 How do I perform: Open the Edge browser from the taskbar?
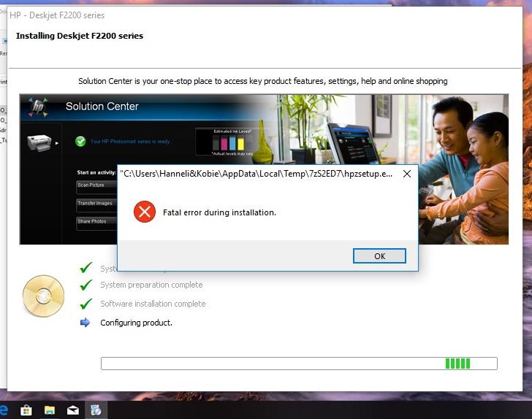4,410
